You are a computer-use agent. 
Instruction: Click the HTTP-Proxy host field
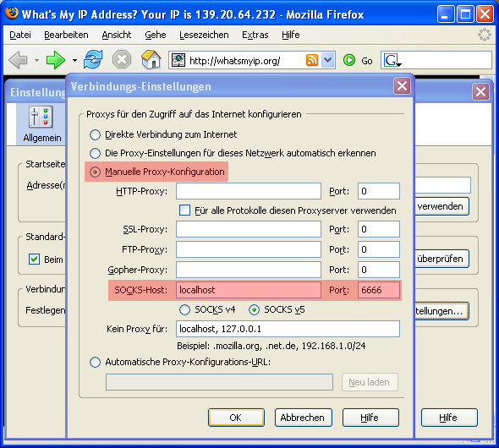(x=249, y=191)
